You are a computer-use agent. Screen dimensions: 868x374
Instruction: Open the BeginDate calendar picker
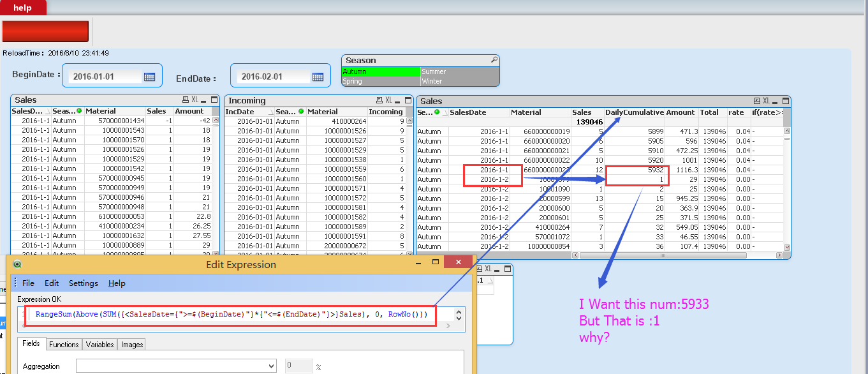pyautogui.click(x=149, y=77)
